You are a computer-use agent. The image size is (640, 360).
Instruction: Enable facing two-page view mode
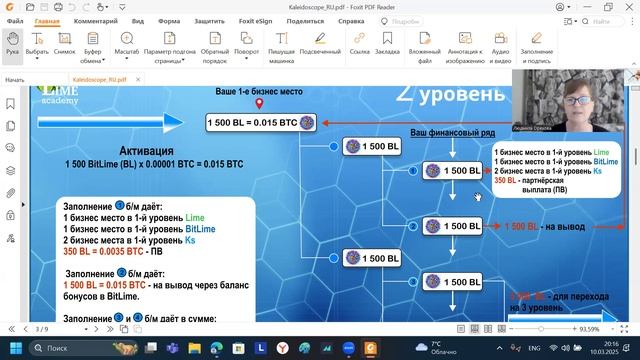[x=488, y=329]
